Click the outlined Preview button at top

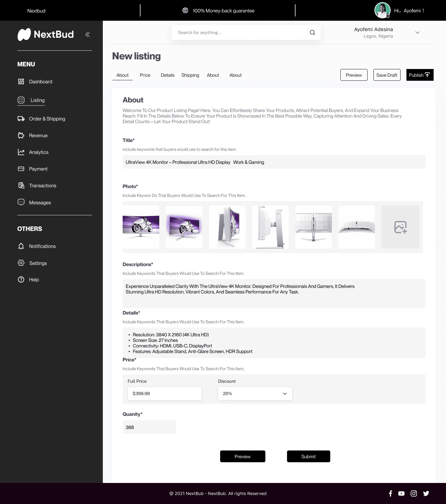click(354, 75)
